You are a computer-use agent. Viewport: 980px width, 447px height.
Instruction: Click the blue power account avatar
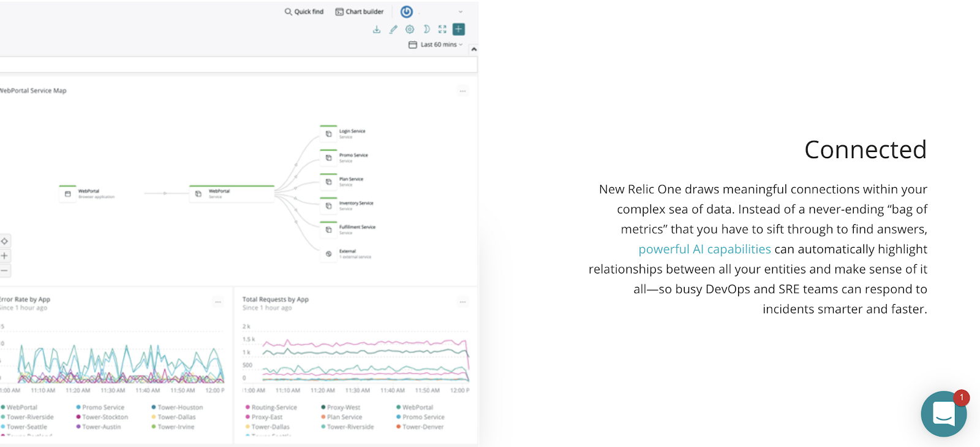tap(407, 12)
